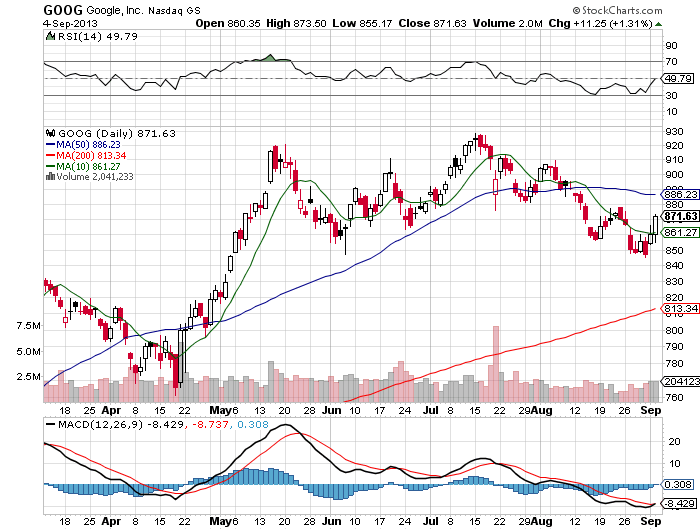This screenshot has width=700, height=530.
Task: Click the 'RSI(14) 49.79' label
Action: (98, 36)
